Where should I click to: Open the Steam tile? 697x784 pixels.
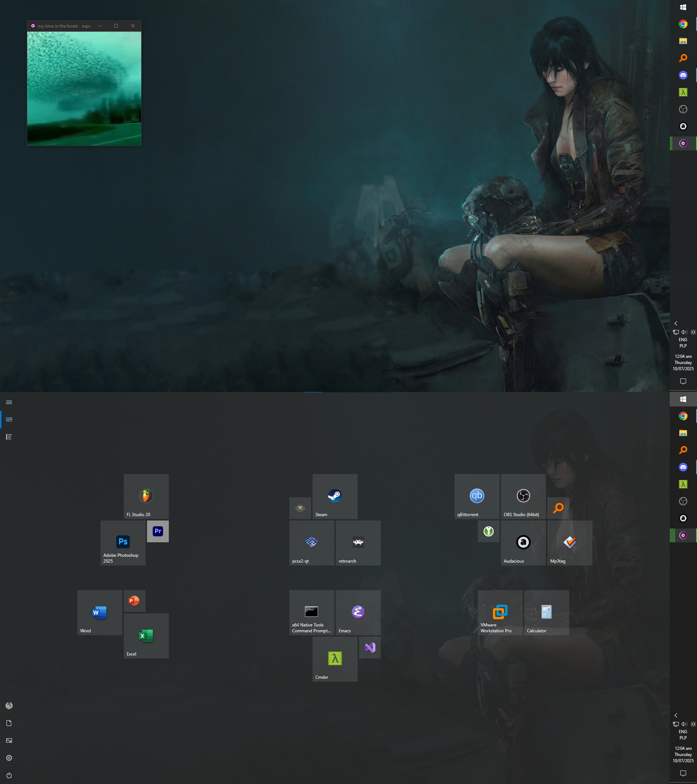tap(335, 496)
